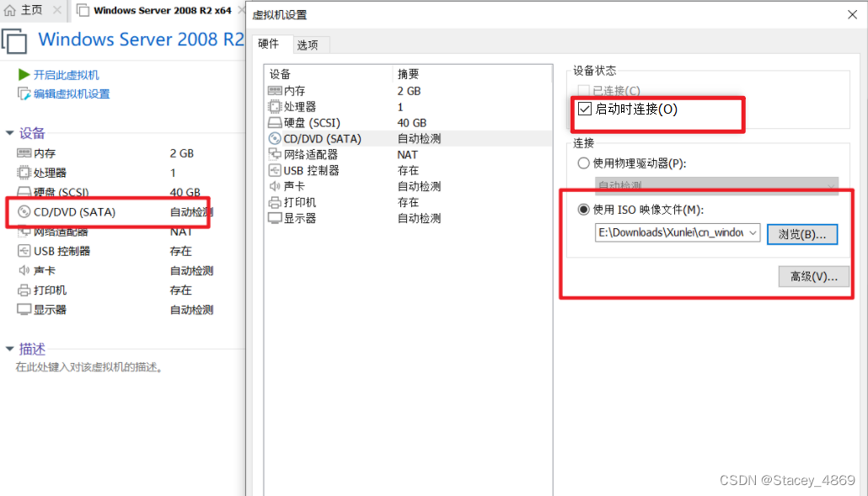Click the 硬盘 (SCSI) hard disk icon
The width and height of the screenshot is (868, 496).
(273, 122)
